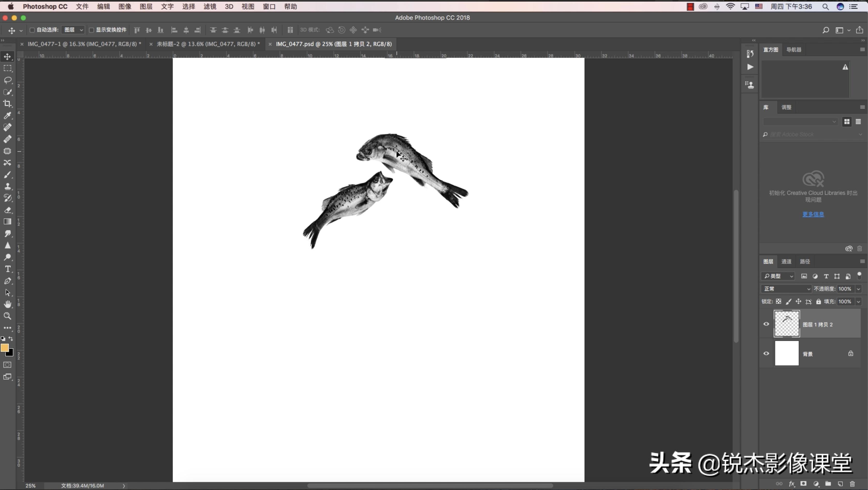Enable the 显示变换控件 checkbox

91,30
